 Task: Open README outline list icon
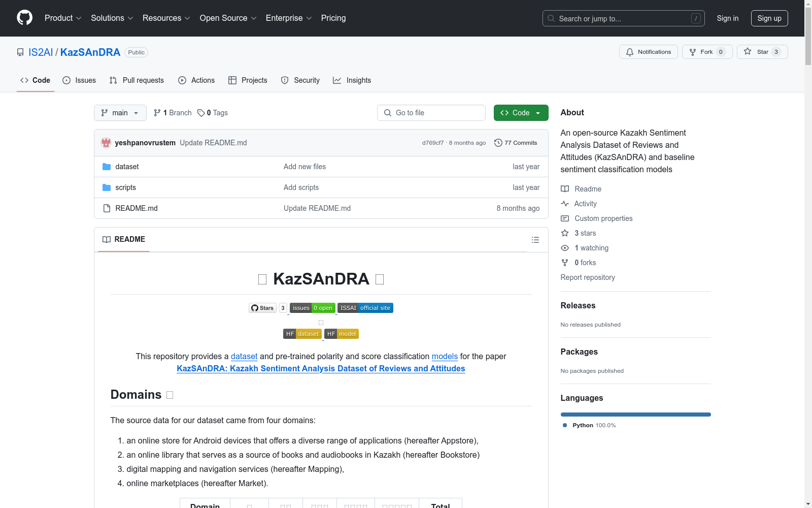(535, 240)
